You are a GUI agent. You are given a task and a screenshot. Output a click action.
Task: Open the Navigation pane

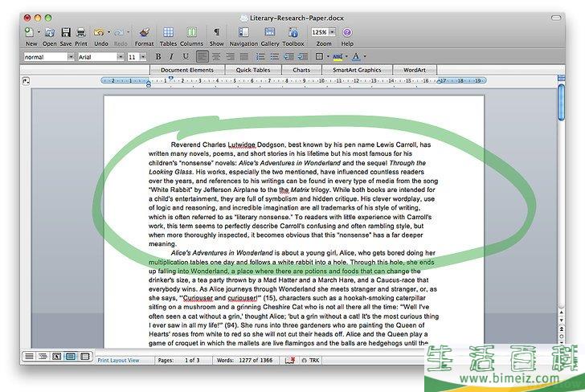tap(243, 32)
